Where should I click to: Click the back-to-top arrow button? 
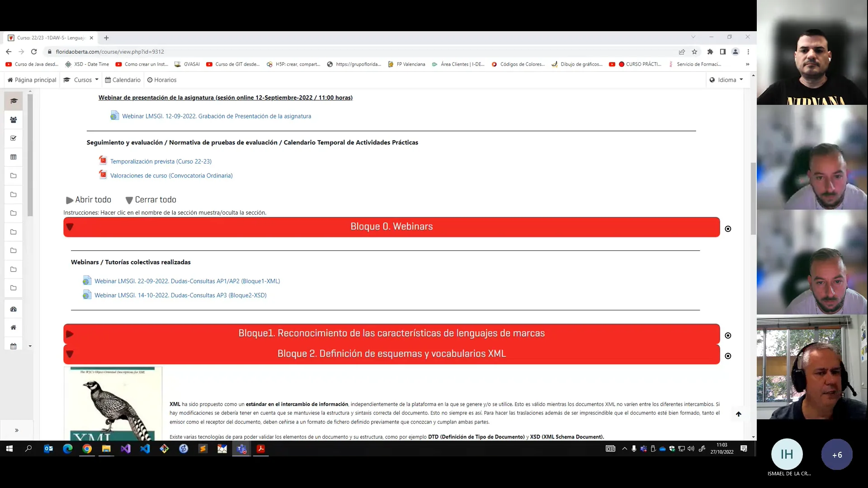(x=739, y=414)
